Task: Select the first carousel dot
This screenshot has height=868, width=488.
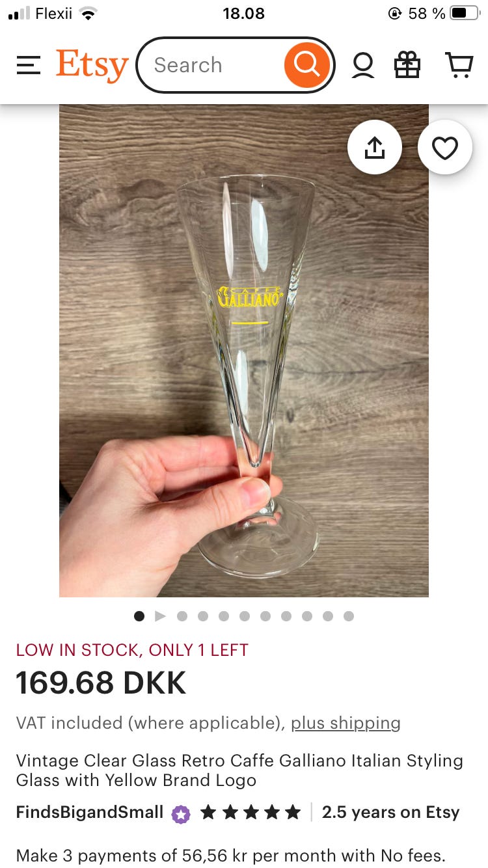Action: click(139, 616)
